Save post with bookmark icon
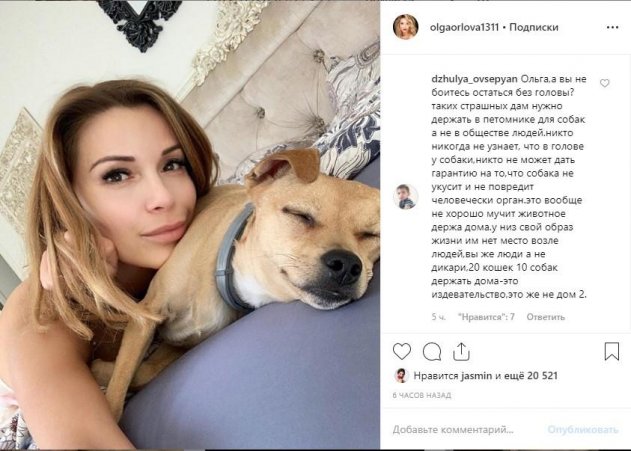Viewport: 631px width, 451px height. click(612, 351)
